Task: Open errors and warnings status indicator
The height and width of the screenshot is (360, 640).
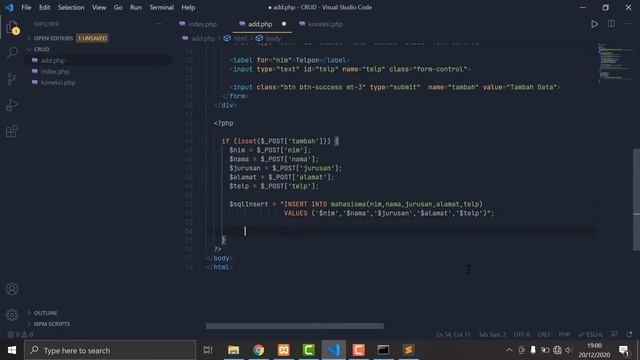Action: (20, 334)
